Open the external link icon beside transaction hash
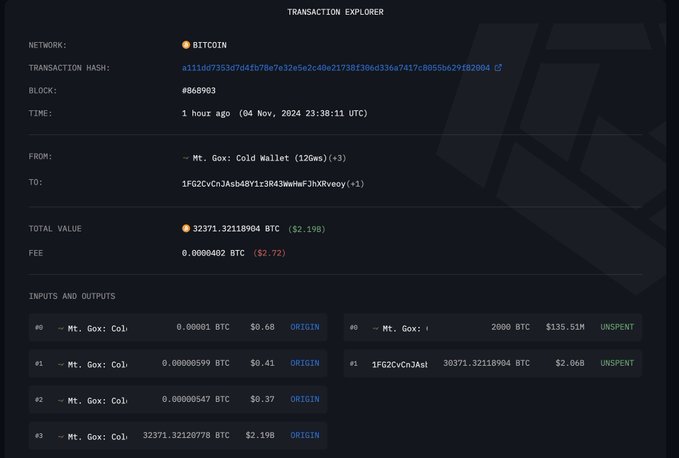 point(498,68)
